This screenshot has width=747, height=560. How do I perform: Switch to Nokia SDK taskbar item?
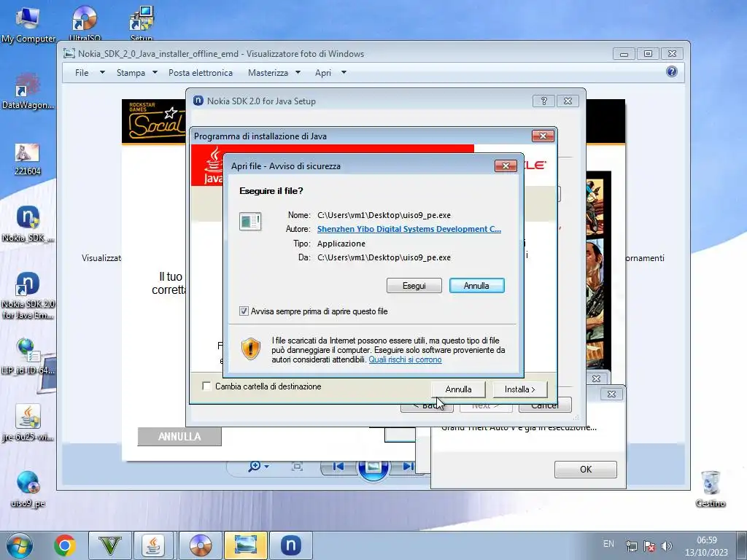tap(290, 545)
